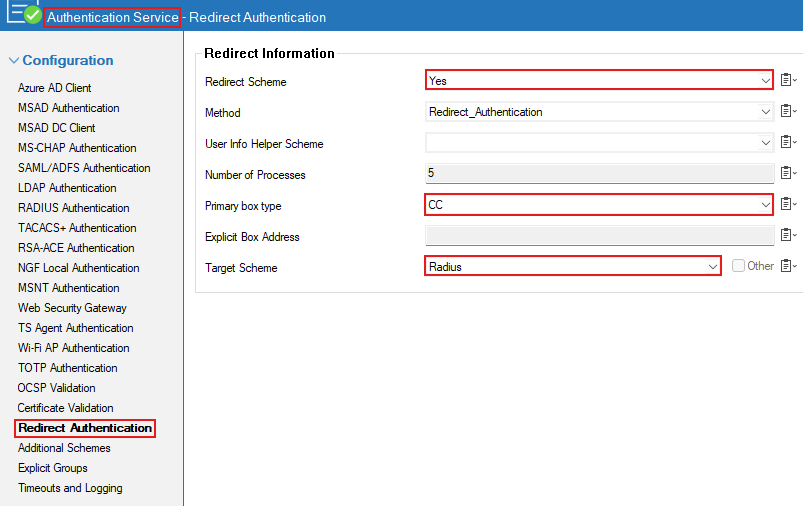Select RADIUS Authentication in sidebar
Viewport: 803px width, 506px height.
[x=73, y=208]
